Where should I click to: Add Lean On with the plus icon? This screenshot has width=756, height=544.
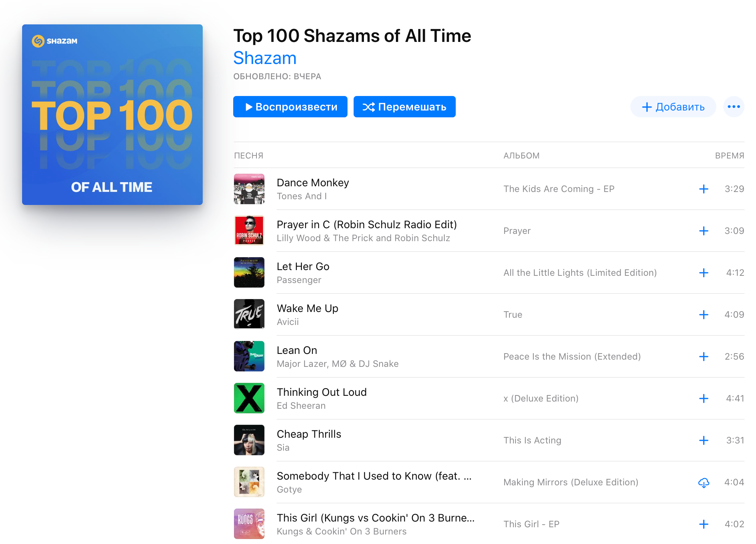pyautogui.click(x=703, y=357)
